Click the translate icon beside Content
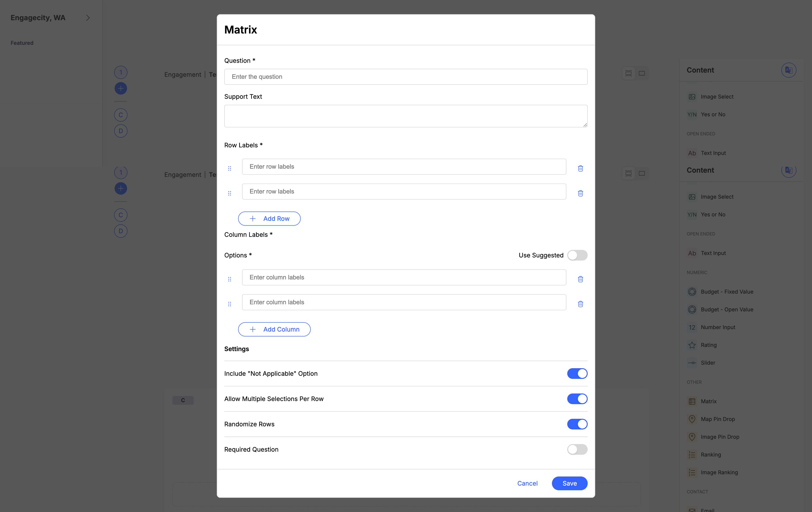This screenshot has width=812, height=512. pos(788,70)
